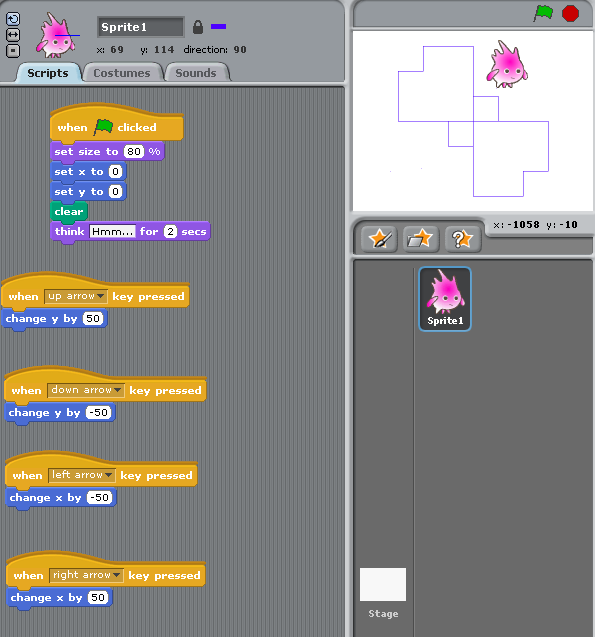Click the set size value 80 field
Screen dimensions: 595x637
[134, 152]
